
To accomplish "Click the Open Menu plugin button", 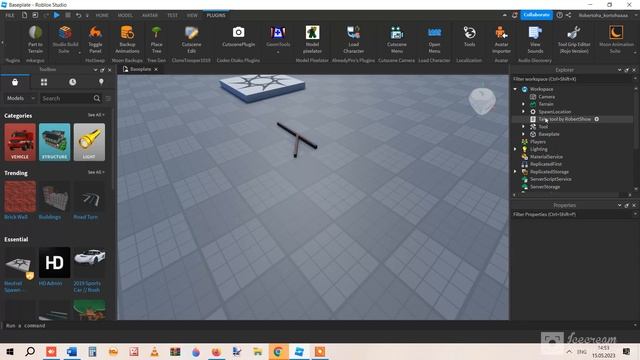I will [434, 39].
